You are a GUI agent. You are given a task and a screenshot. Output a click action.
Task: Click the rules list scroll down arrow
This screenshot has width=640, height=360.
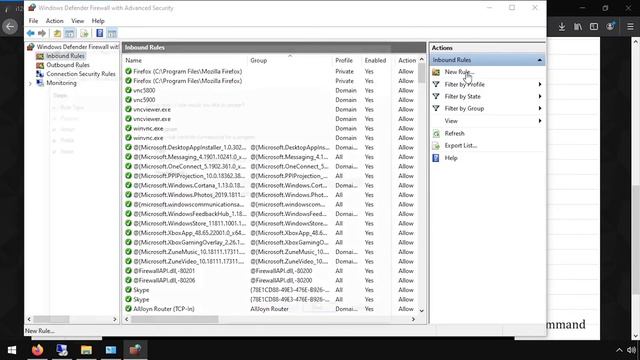coord(422,311)
